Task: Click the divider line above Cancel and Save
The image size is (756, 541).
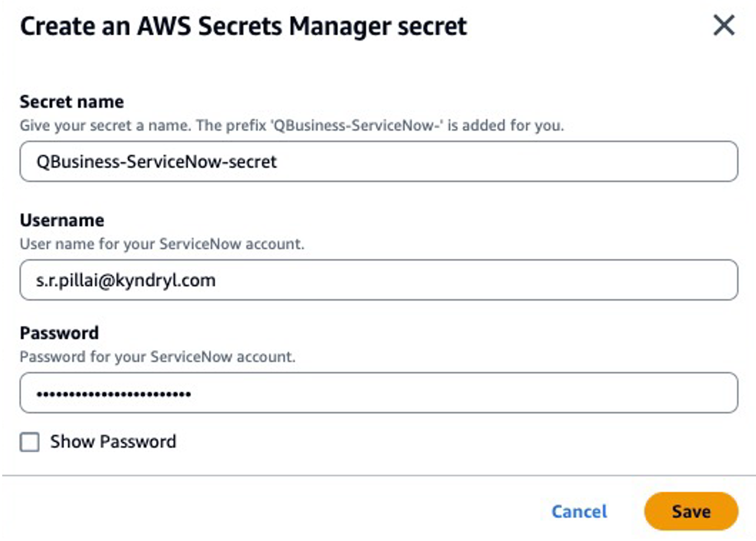Action: coord(378,476)
